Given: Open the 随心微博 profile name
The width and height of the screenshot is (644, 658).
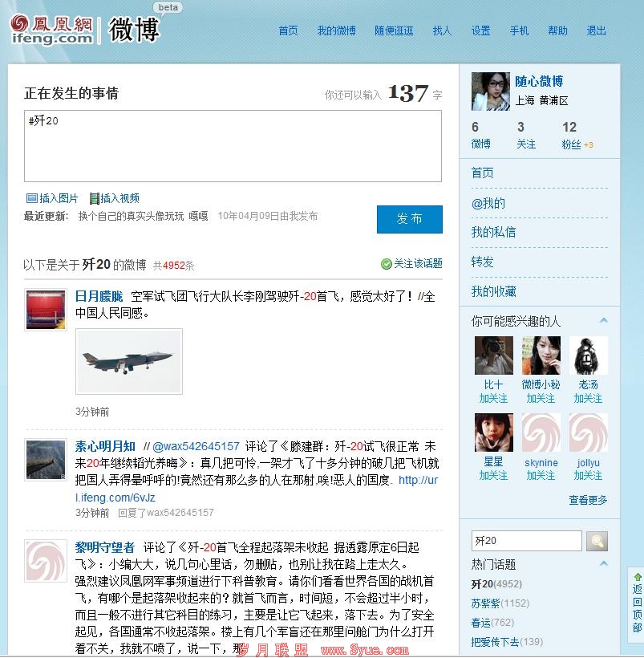Looking at the screenshot, I should [539, 81].
